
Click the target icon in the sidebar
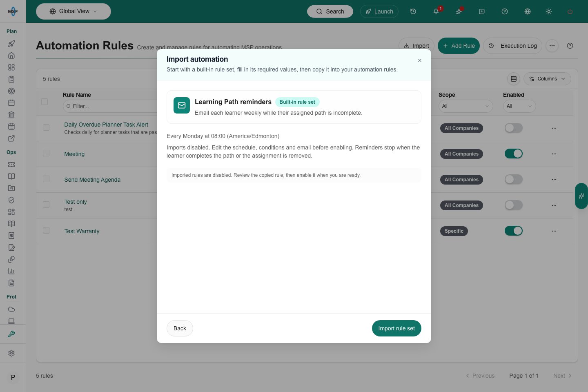[11, 91]
